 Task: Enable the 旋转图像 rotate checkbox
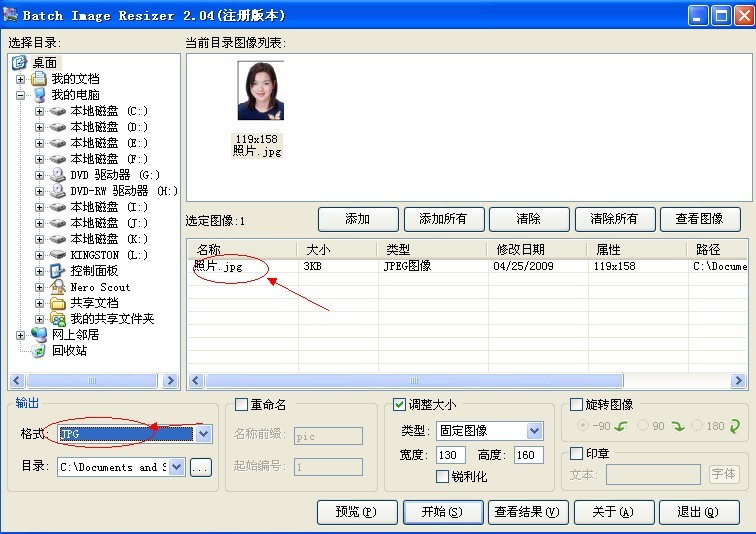pos(576,405)
